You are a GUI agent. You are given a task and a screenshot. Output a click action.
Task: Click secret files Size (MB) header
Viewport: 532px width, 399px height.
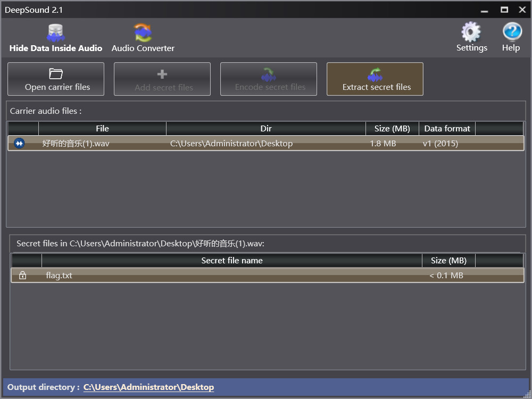(448, 261)
